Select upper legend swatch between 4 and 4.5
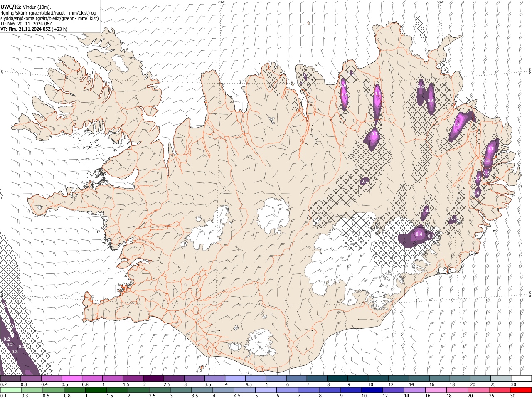The width and height of the screenshot is (532, 399). pos(235,378)
